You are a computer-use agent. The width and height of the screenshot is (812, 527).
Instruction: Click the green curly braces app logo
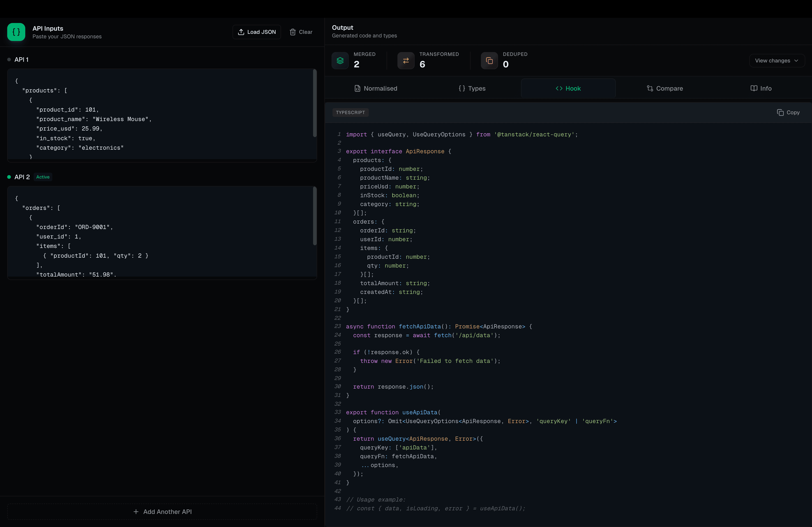point(16,32)
